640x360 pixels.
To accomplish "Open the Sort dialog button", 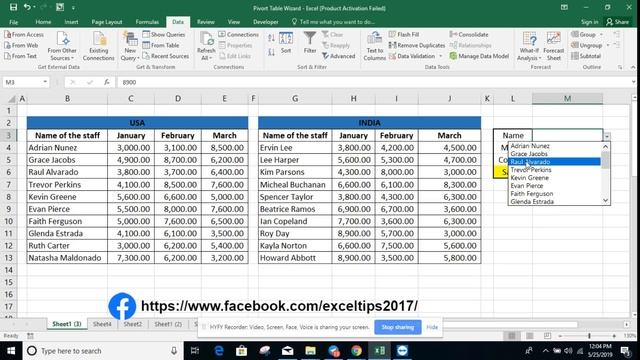I will click(286, 43).
